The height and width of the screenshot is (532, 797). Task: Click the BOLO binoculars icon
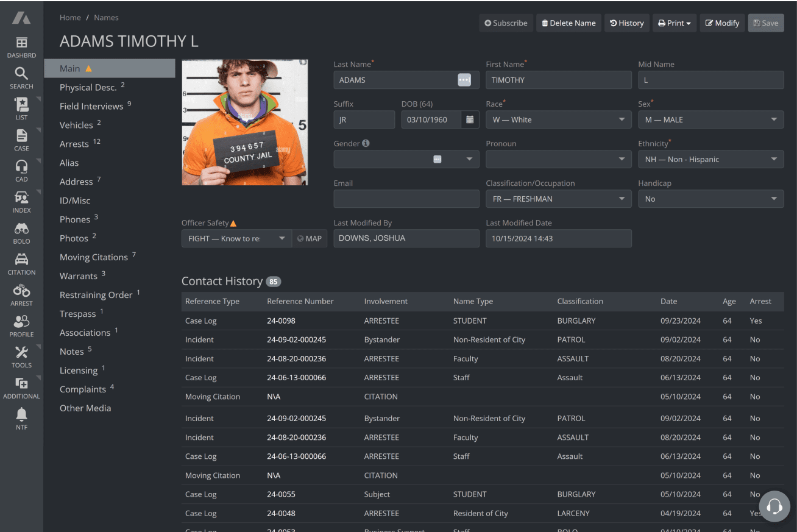click(21, 229)
